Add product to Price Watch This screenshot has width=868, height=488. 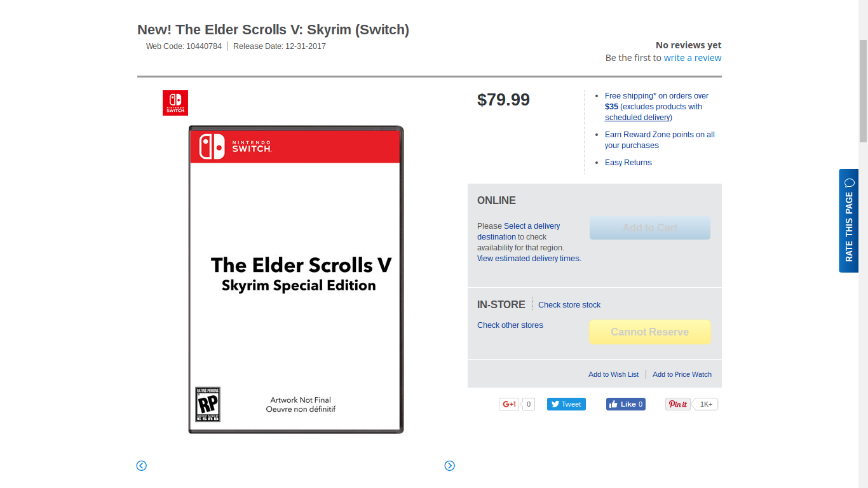coord(682,374)
